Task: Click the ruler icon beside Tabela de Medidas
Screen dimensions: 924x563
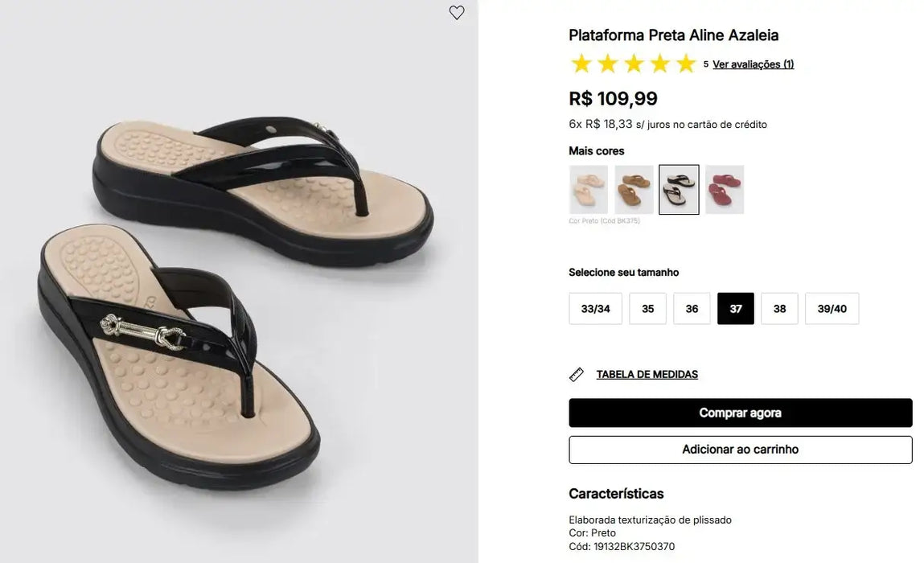Action: point(577,375)
